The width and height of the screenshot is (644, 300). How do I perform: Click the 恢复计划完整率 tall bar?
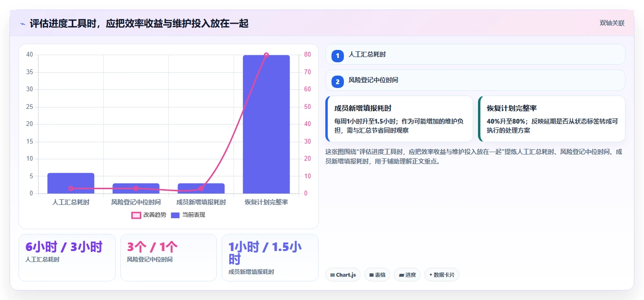tap(266, 124)
